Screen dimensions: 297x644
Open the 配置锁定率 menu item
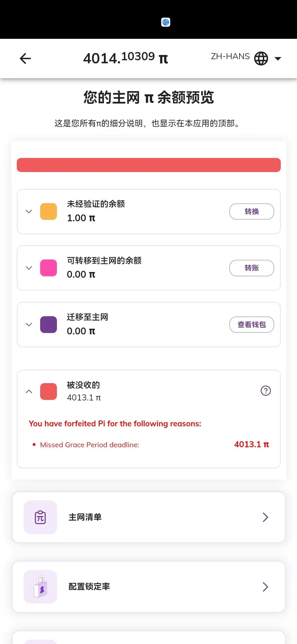[149, 586]
